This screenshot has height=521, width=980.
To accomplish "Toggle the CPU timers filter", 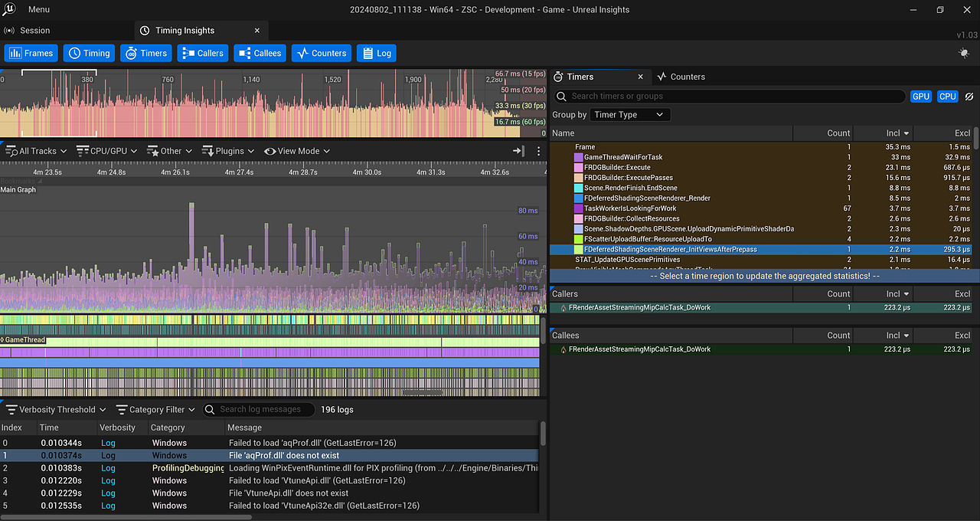I will [947, 97].
